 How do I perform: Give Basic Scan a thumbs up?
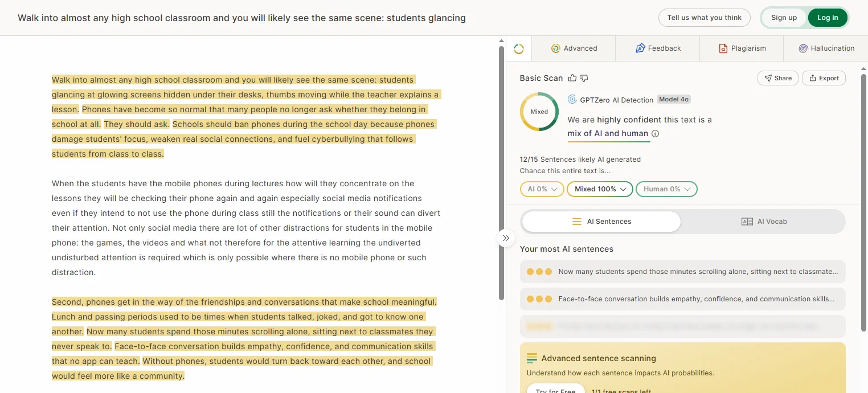[x=572, y=78]
